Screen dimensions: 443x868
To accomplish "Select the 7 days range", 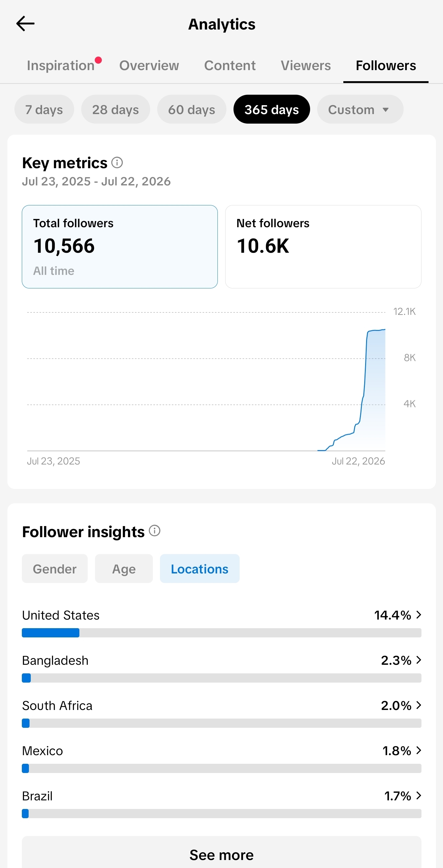I will click(x=44, y=109).
